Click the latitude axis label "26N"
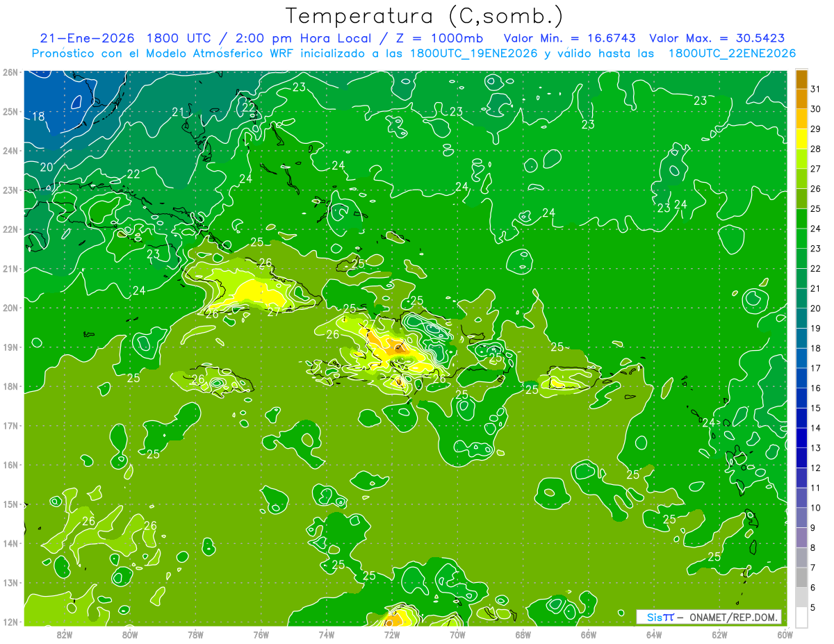 10,72
